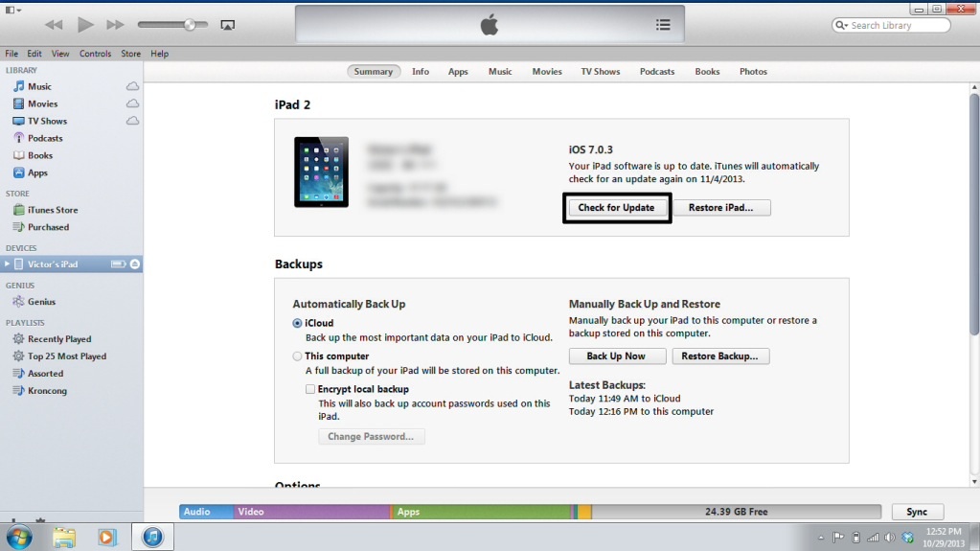Select Victor's iPad device in sidebar
The height and width of the screenshot is (551, 980).
tap(53, 264)
